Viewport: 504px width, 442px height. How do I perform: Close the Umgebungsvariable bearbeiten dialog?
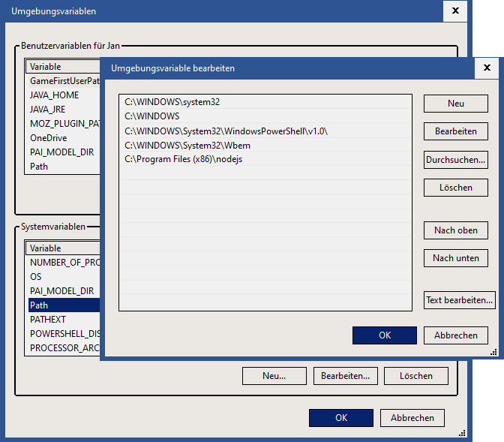pyautogui.click(x=487, y=68)
